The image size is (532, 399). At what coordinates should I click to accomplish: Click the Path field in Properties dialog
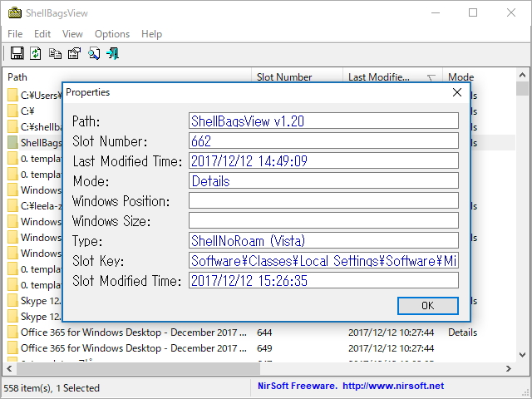tap(323, 121)
